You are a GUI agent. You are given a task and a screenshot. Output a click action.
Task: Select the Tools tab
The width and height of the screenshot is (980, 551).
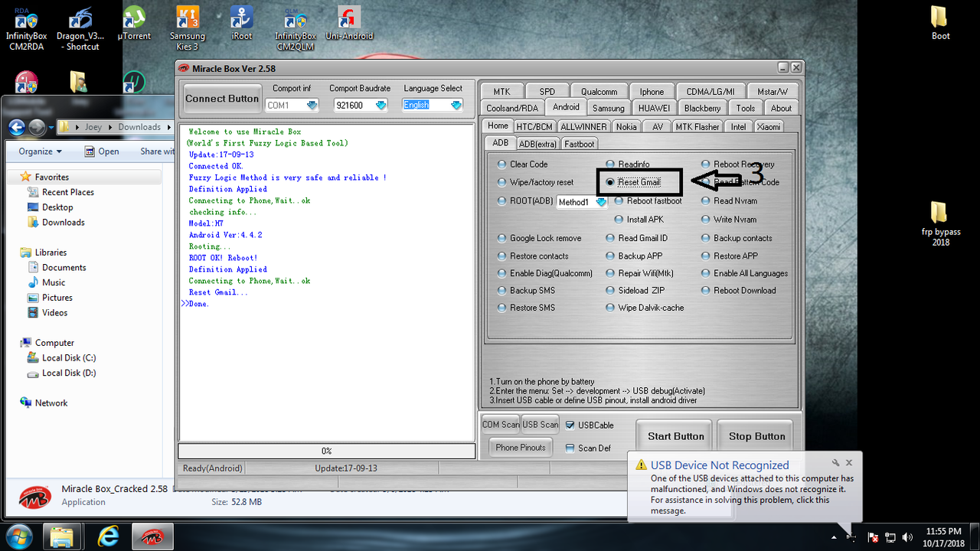click(746, 108)
